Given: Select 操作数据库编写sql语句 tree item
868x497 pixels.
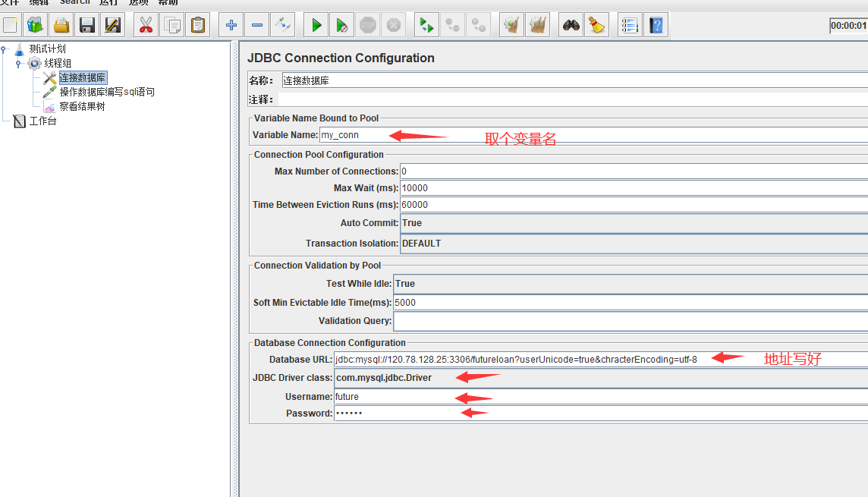Looking at the screenshot, I should pos(107,93).
